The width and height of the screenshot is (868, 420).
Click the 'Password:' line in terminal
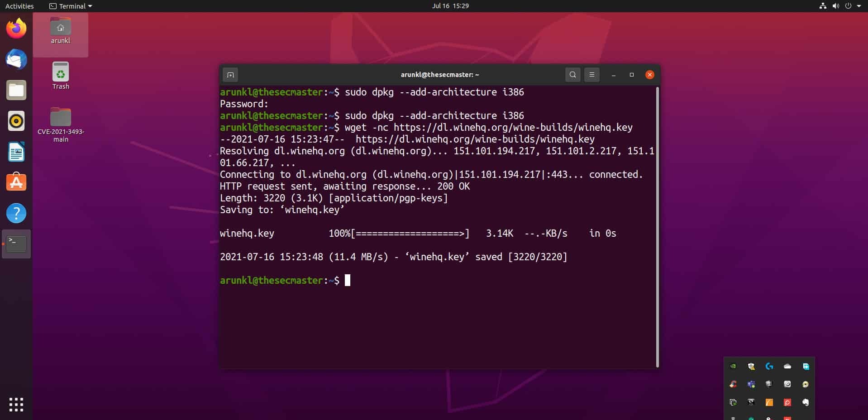[x=244, y=104]
